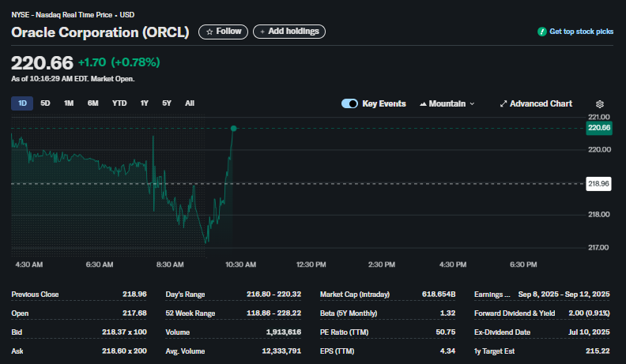The width and height of the screenshot is (626, 364).
Task: Click the Day's Range value 216.80 - 220.32
Action: click(x=273, y=295)
